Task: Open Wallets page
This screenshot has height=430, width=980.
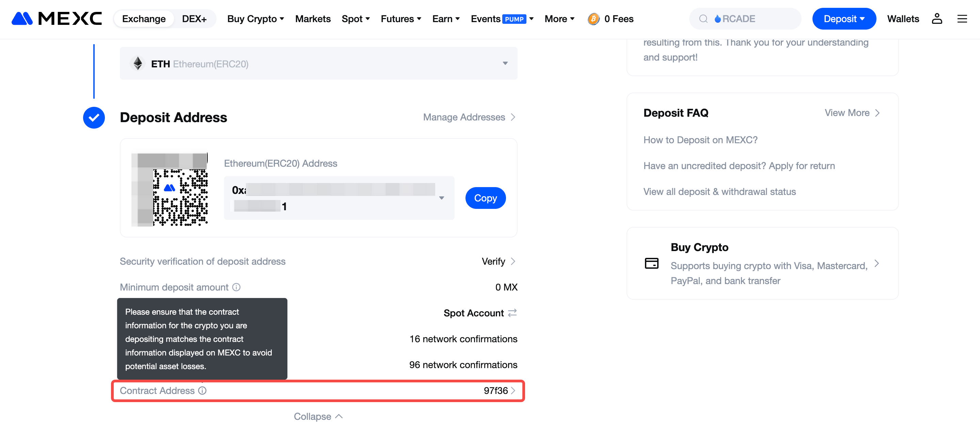Action: (x=903, y=19)
